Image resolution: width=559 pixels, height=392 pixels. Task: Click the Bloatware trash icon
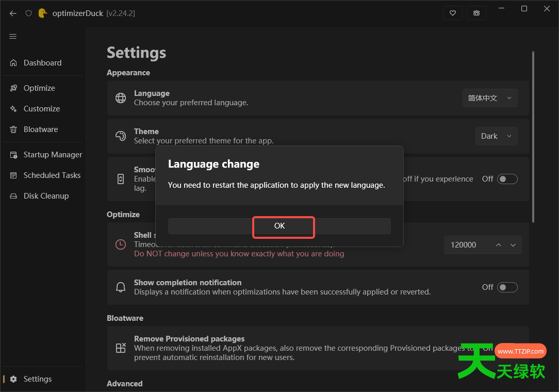click(13, 129)
